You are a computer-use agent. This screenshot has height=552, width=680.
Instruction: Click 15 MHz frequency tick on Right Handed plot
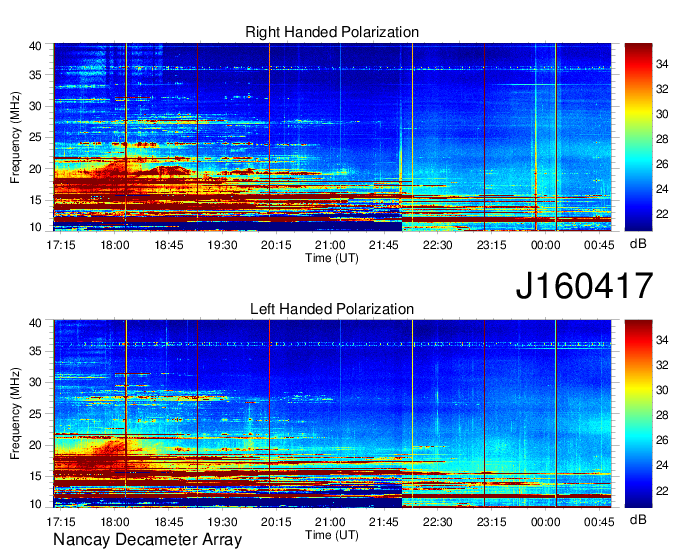35,200
